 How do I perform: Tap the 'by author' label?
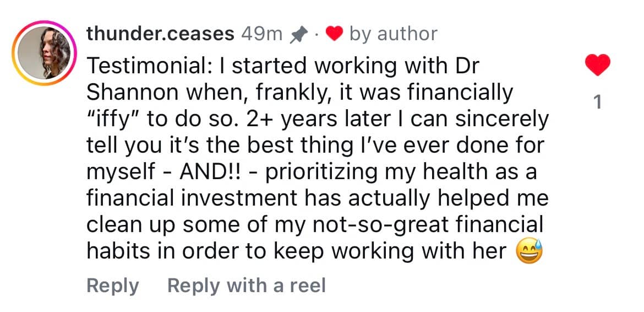pyautogui.click(x=393, y=34)
